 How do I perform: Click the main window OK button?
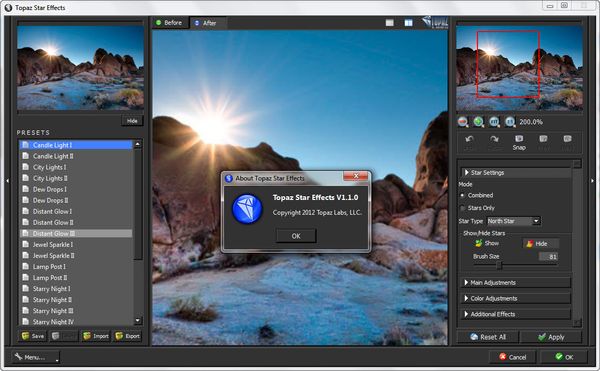point(564,357)
